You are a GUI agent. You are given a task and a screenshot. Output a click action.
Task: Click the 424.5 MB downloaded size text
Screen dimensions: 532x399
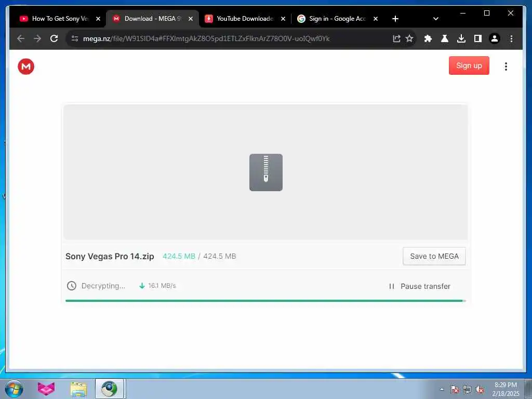179,256
